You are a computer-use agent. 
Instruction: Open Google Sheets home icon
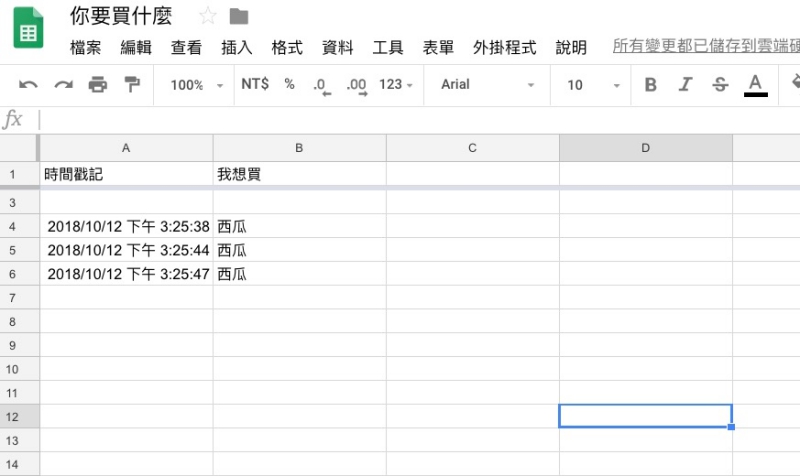coord(28,31)
